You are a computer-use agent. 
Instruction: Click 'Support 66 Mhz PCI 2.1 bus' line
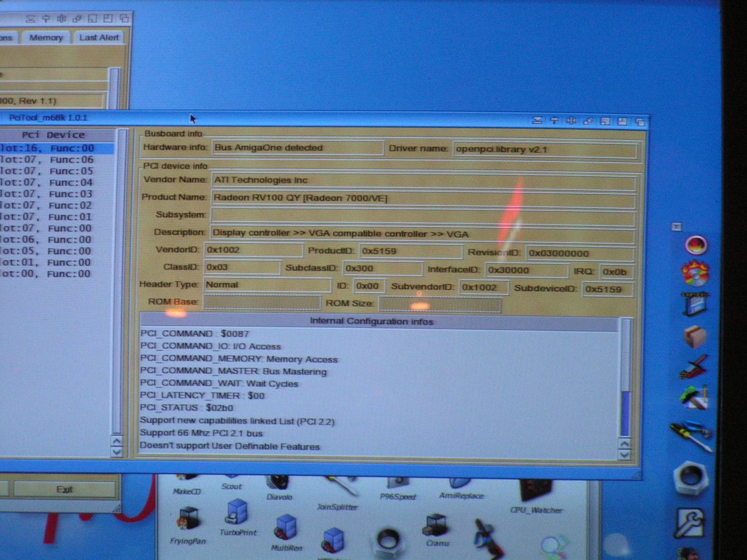click(x=201, y=433)
